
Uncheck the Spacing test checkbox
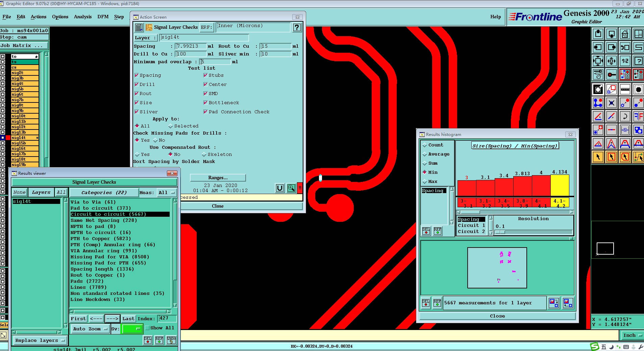[x=137, y=75]
